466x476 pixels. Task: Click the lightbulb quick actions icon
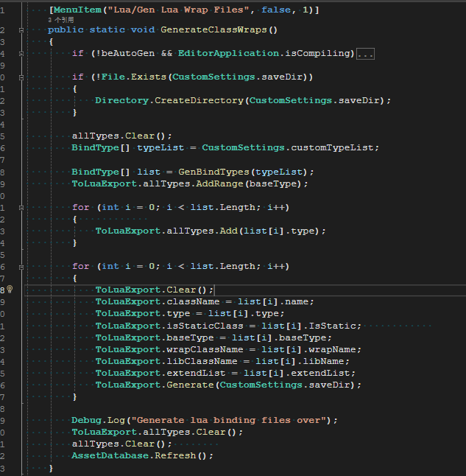11,290
